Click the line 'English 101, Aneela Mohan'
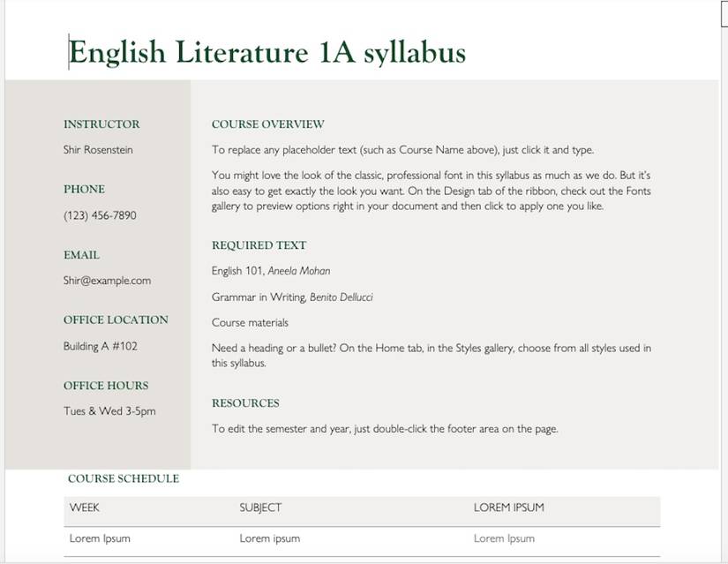 pos(271,271)
